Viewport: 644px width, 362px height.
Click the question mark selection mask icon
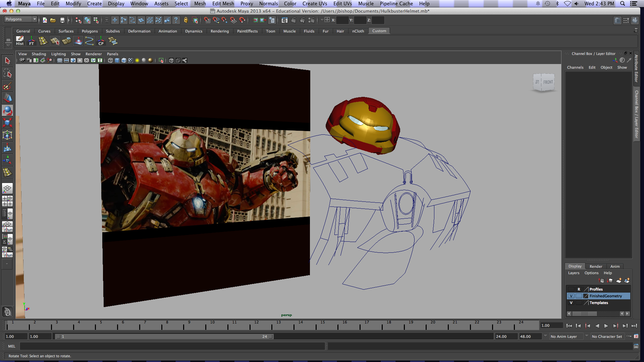coord(176,20)
